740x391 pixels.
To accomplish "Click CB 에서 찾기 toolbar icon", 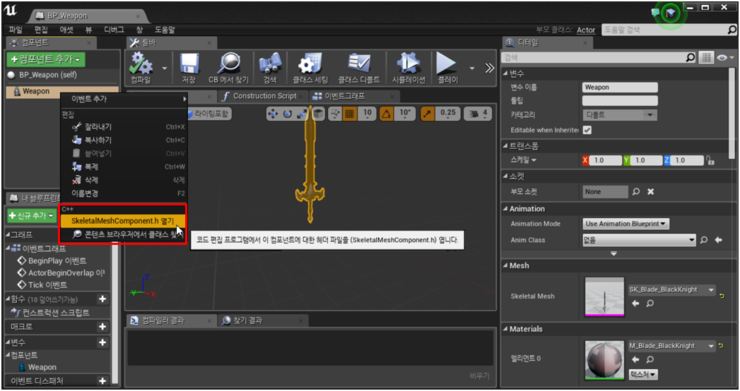I will (228, 68).
